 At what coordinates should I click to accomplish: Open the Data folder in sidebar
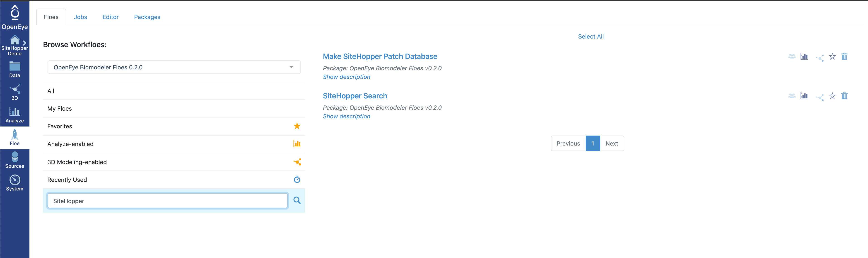[15, 69]
